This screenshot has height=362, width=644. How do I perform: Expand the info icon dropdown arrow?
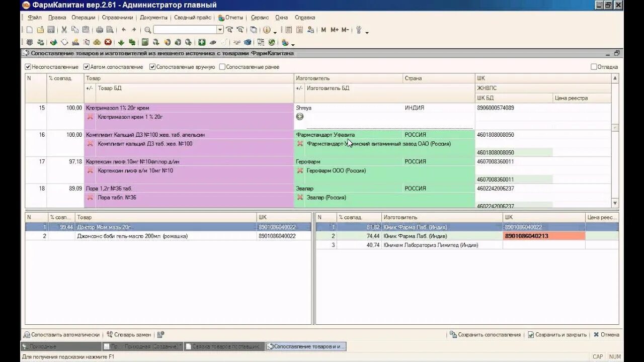tap(275, 32)
